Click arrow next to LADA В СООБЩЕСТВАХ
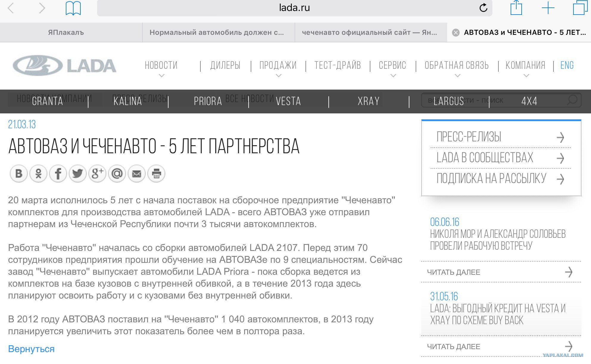The height and width of the screenshot is (364, 591). click(x=560, y=158)
